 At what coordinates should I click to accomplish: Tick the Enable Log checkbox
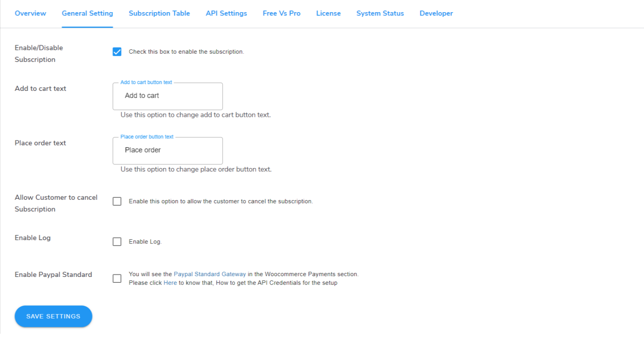tap(117, 242)
